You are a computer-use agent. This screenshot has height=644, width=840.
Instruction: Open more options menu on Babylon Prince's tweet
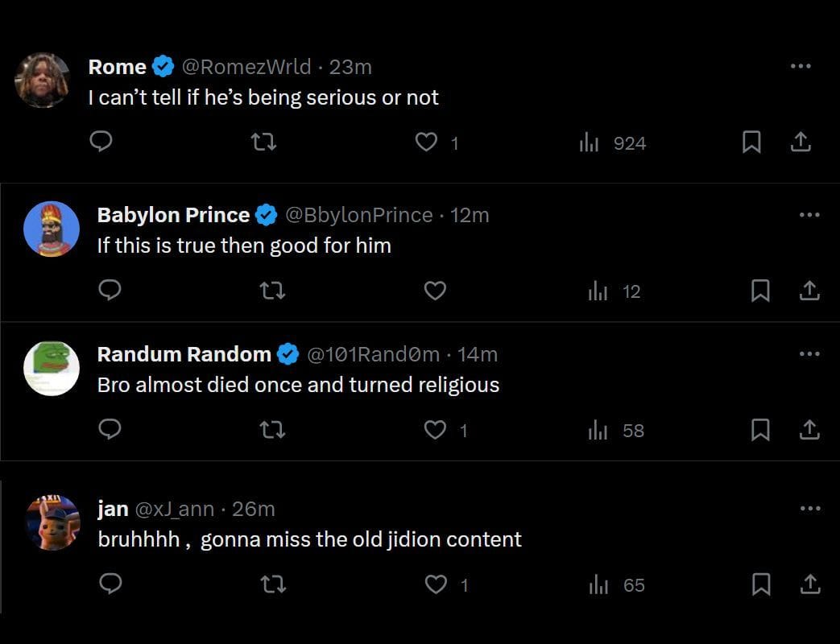[809, 215]
